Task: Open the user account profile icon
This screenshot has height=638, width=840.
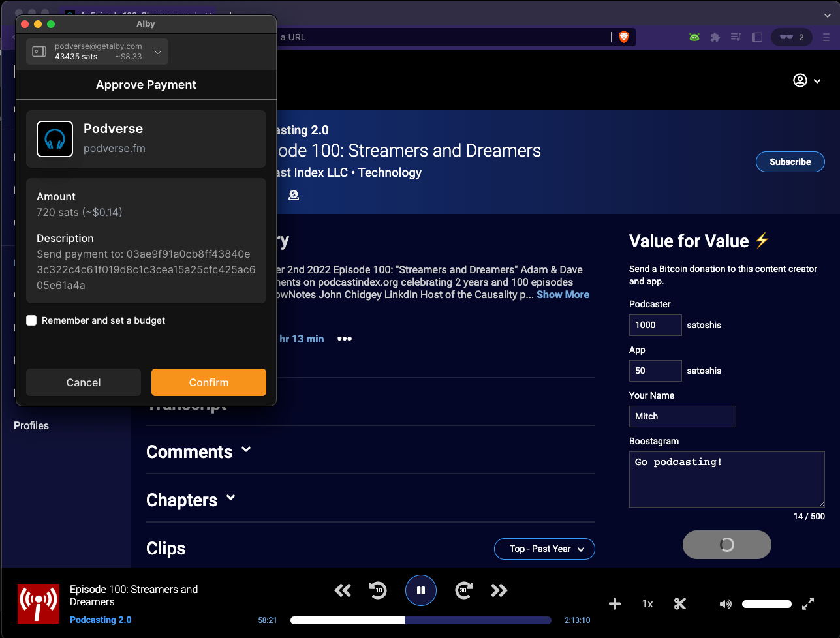Action: (x=800, y=80)
